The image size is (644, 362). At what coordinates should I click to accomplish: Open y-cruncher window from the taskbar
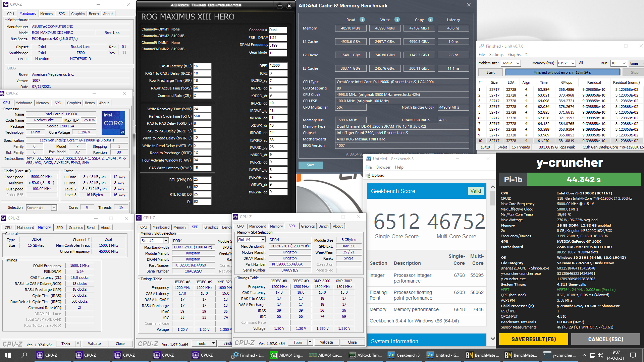[560, 355]
